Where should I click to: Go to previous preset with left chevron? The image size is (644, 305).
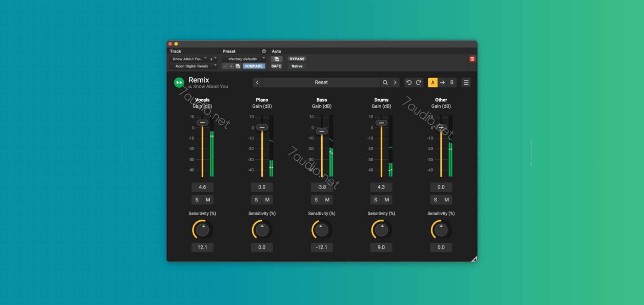257,82
